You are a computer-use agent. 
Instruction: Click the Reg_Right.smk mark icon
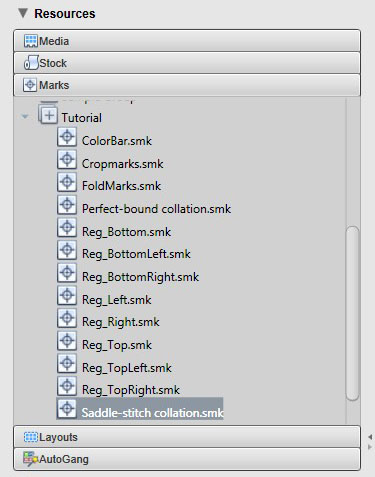[67, 318]
